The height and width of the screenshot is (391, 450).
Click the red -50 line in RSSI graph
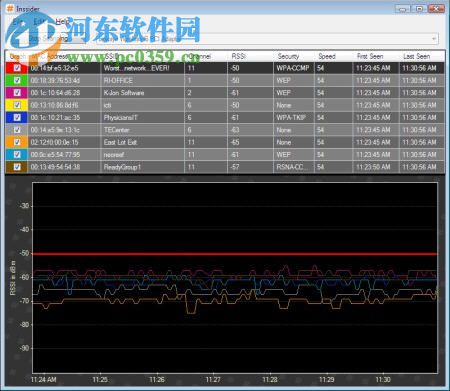click(235, 254)
